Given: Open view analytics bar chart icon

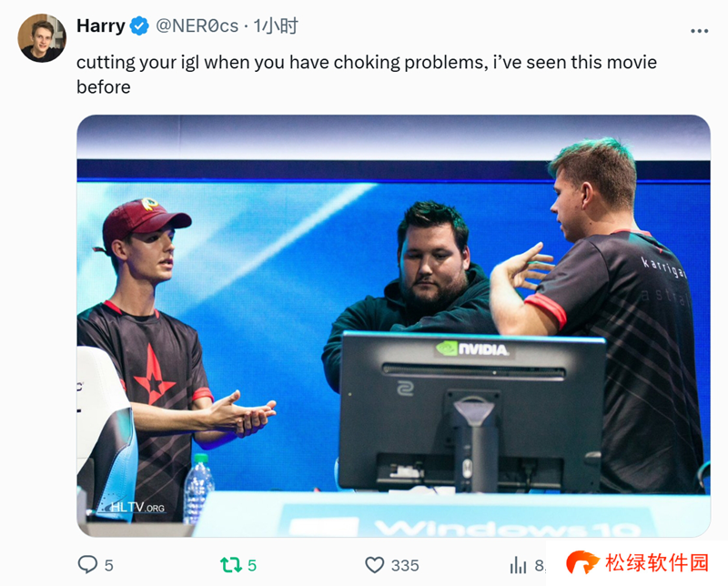Looking at the screenshot, I should pyautogui.click(x=518, y=565).
